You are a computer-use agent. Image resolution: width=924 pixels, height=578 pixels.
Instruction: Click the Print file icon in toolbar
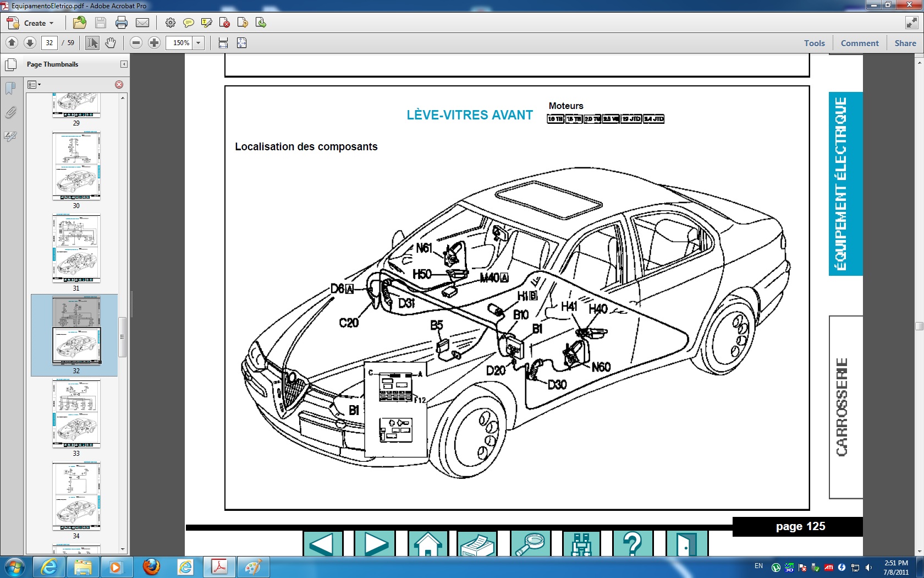coord(122,23)
